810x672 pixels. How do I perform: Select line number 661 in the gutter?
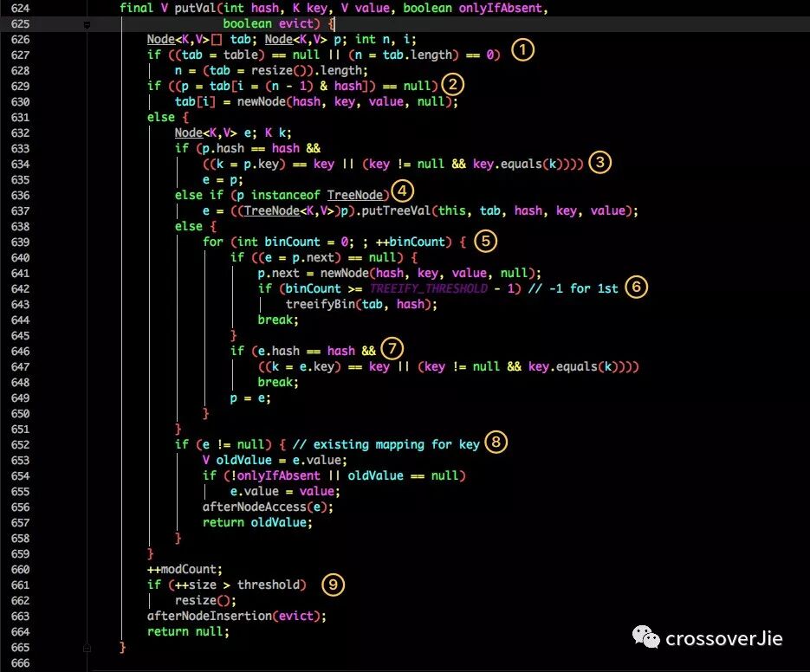[x=20, y=585]
